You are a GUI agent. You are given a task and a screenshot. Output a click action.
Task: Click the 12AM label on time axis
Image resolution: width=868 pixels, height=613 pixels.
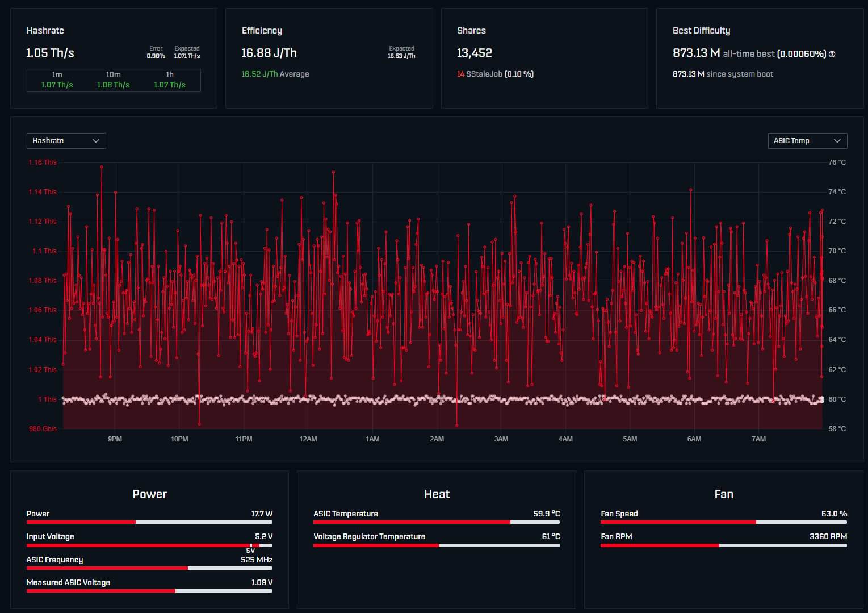[308, 439]
